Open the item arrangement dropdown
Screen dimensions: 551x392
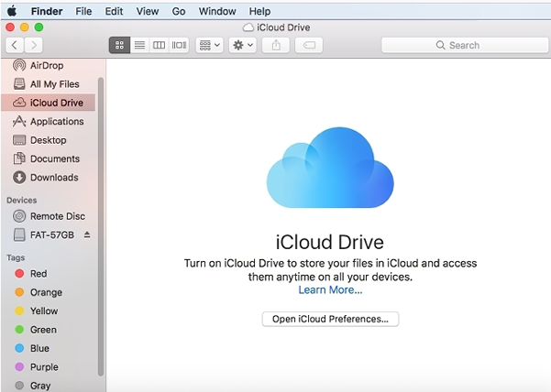pyautogui.click(x=209, y=45)
